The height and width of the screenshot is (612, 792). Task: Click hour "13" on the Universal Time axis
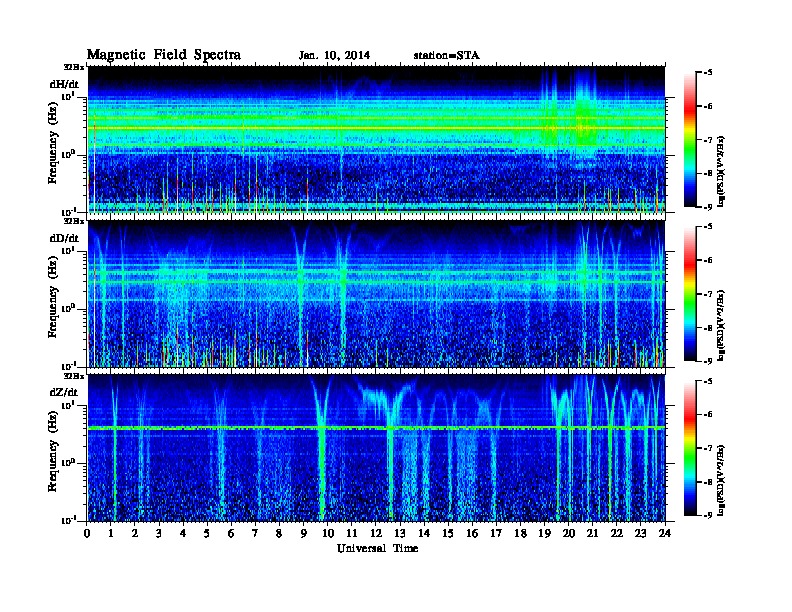tap(400, 533)
